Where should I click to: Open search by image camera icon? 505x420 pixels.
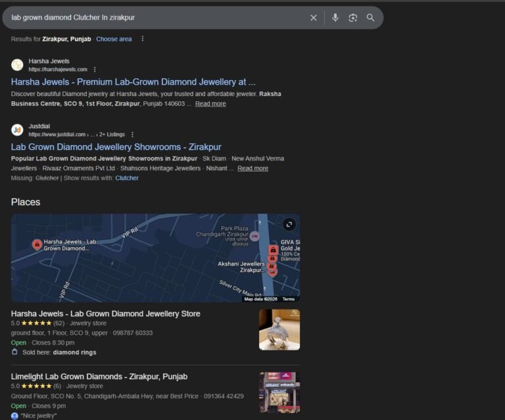tap(353, 18)
